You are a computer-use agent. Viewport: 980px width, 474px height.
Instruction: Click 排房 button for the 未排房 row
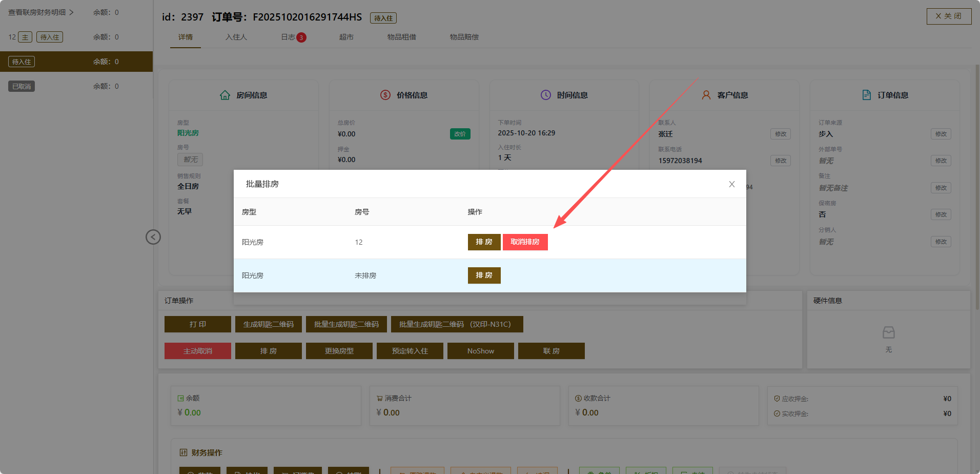point(484,275)
